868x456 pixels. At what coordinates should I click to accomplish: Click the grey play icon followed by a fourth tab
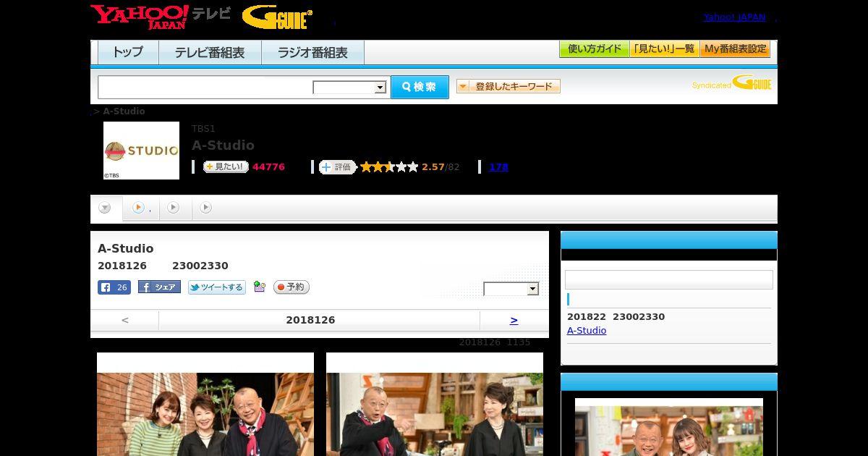pyautogui.click(x=174, y=208)
